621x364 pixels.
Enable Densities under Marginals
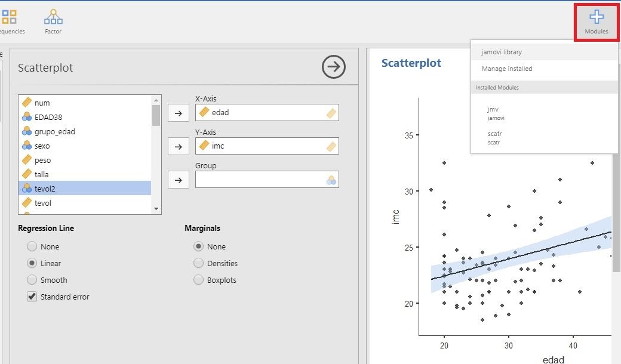tap(198, 263)
